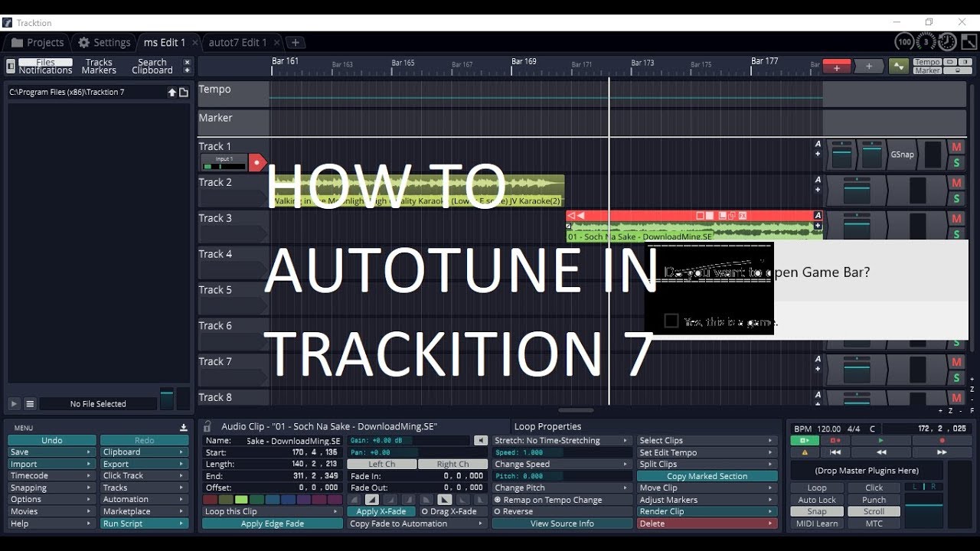Click the Delete button
Image resolution: width=980 pixels, height=551 pixels.
click(x=707, y=523)
